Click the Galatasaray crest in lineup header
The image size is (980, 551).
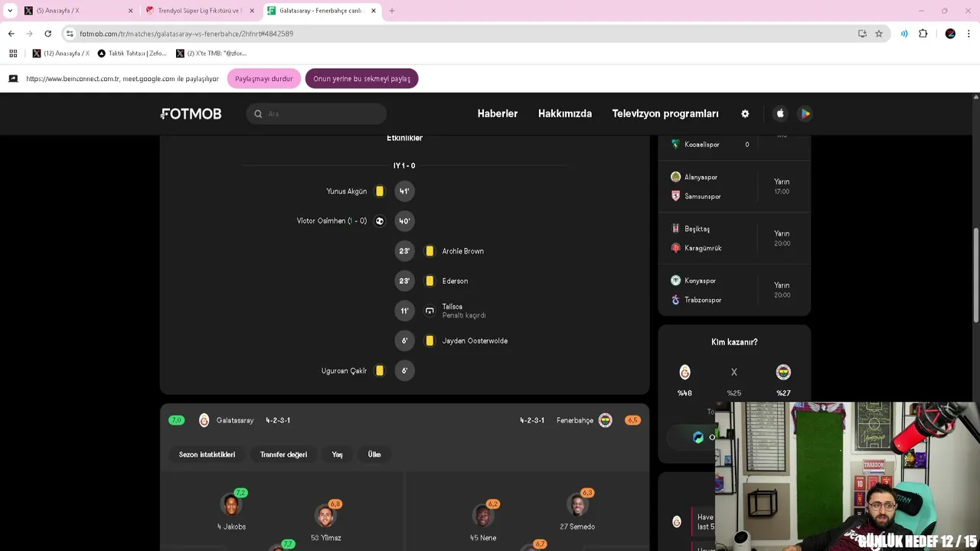coord(204,420)
